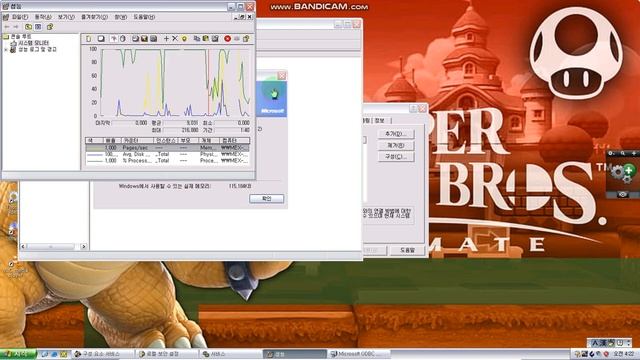Viewport: 640px width, 360px height.
Task: Click 카운터 column header
Action: 137,140
